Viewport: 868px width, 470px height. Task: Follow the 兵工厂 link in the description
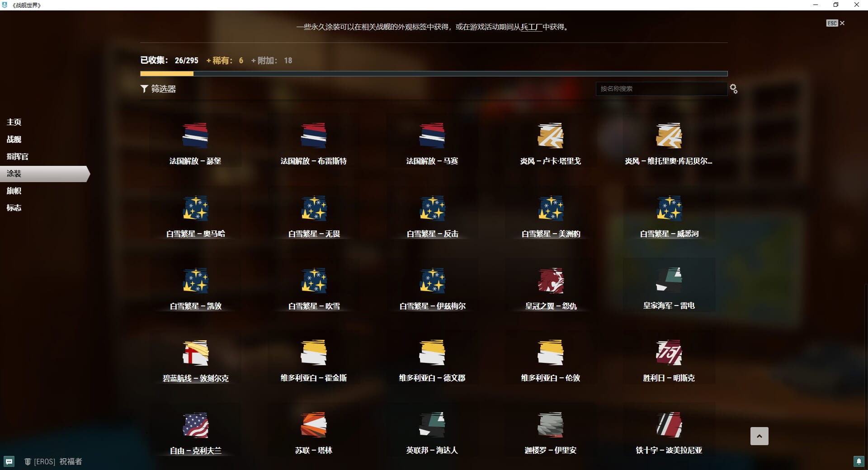coord(531,27)
